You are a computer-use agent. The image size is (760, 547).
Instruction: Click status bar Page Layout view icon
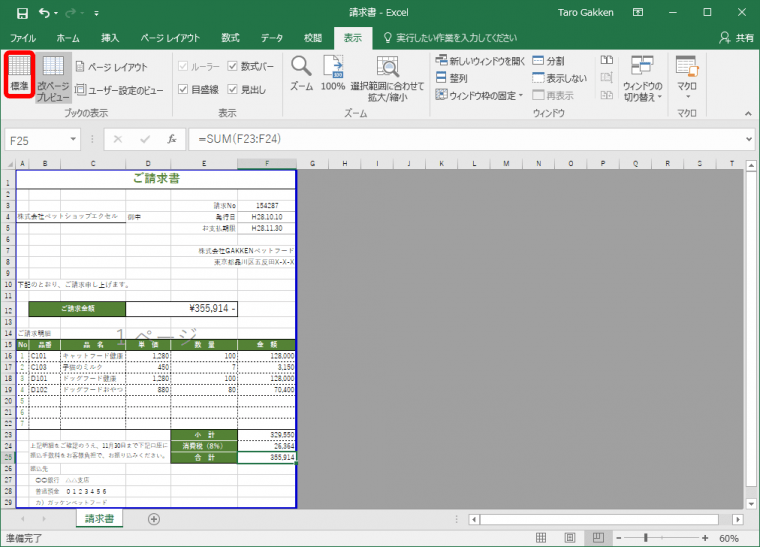pyautogui.click(x=570, y=538)
